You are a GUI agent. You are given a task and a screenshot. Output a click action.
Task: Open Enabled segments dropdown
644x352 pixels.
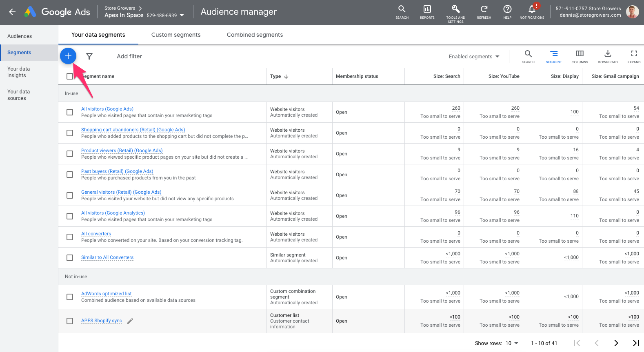point(474,56)
